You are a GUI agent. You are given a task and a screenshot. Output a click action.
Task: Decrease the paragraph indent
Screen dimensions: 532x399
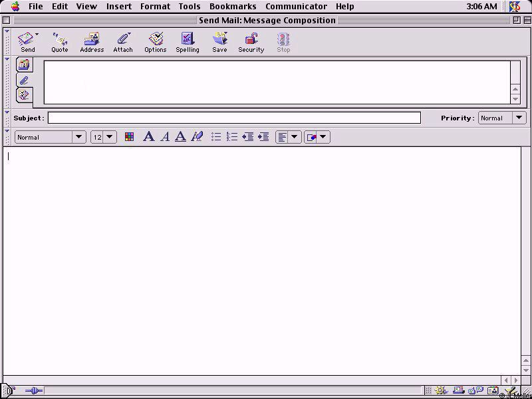(248, 137)
